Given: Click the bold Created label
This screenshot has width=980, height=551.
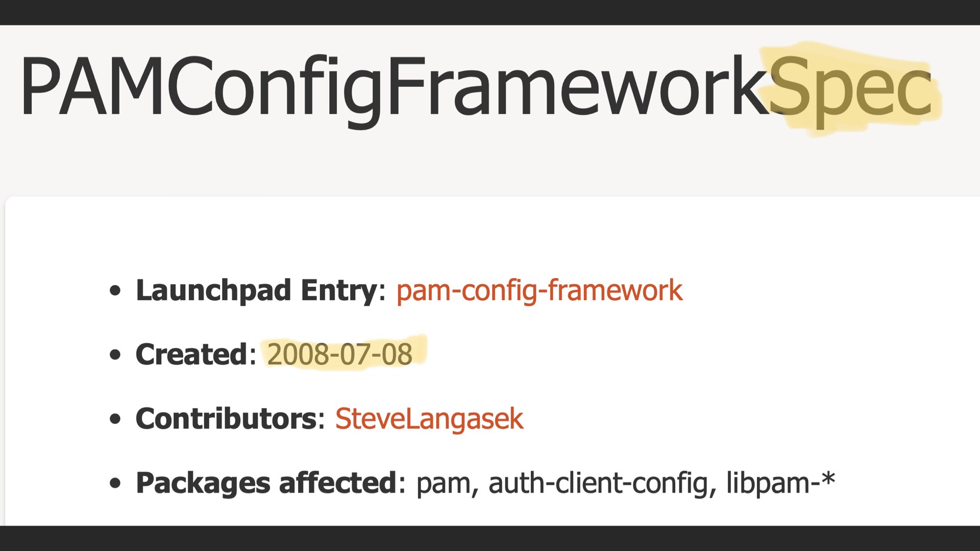Looking at the screenshot, I should pos(191,355).
